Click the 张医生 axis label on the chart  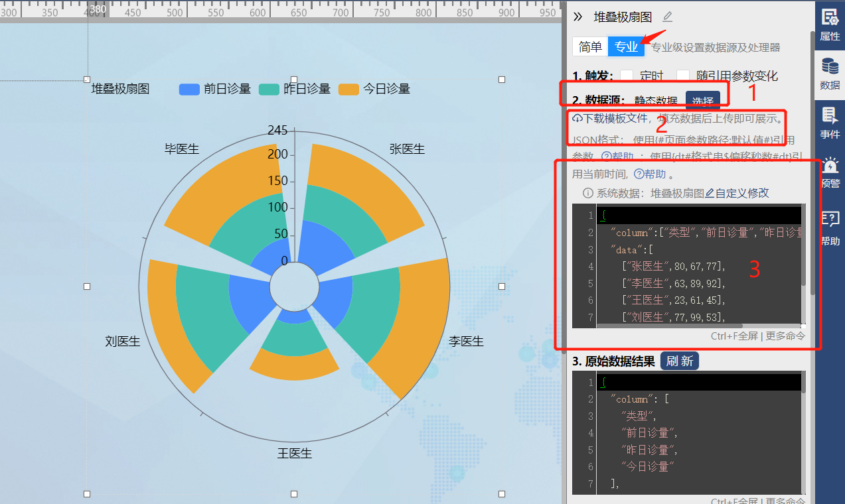pos(407,149)
